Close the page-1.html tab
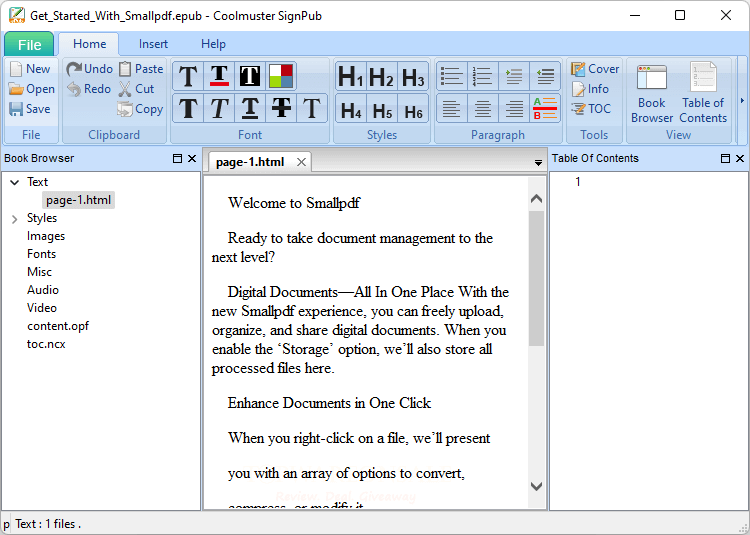This screenshot has width=750, height=535. 301,162
